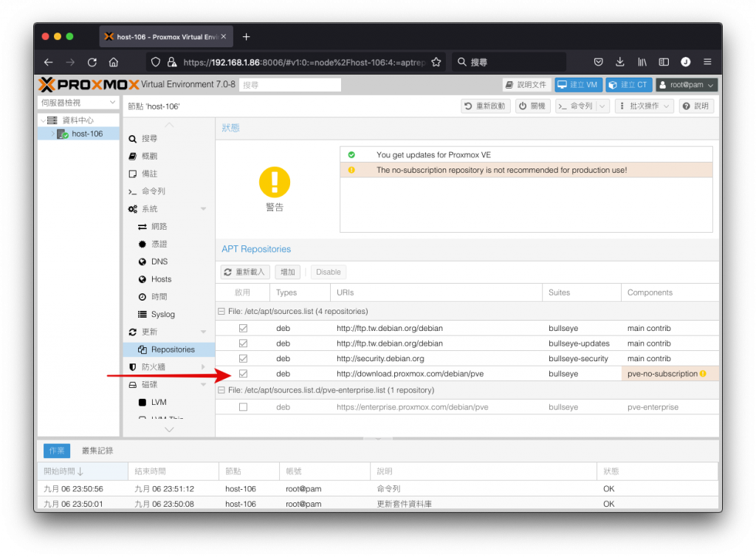The width and height of the screenshot is (756, 557).
Task: Open the Pocket save icon
Action: click(x=598, y=62)
